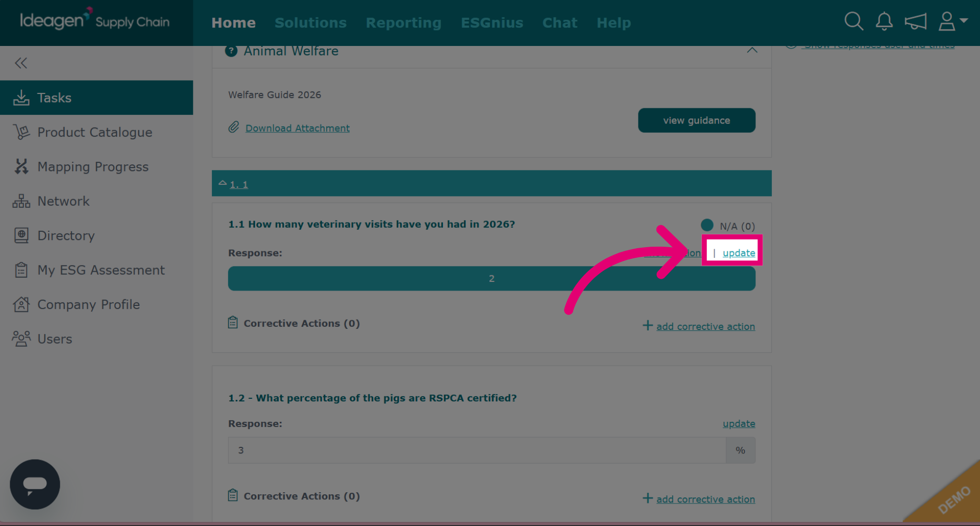Open the Solutions menu
The height and width of the screenshot is (526, 980).
click(310, 22)
